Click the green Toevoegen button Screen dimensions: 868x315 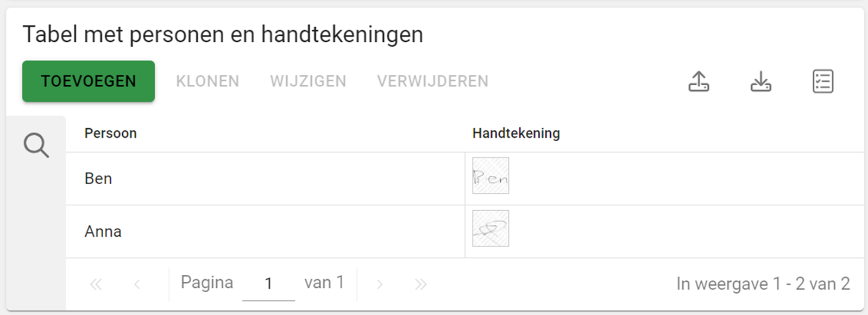point(89,81)
